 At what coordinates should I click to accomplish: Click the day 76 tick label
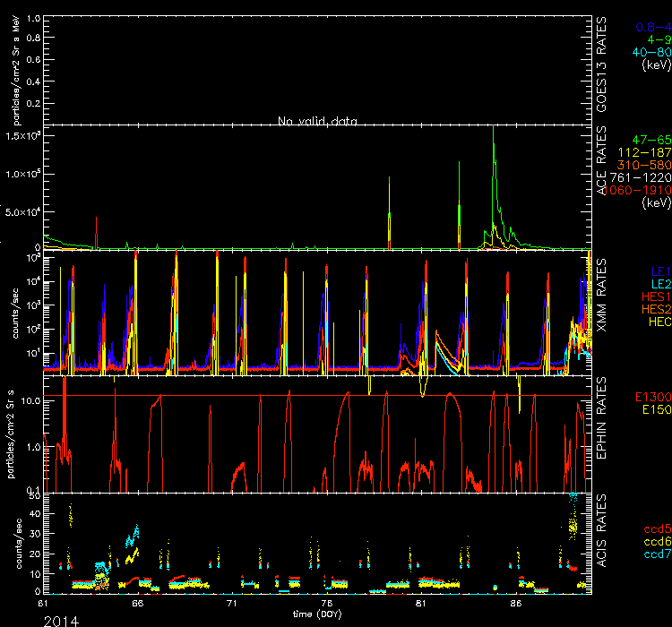pyautogui.click(x=327, y=605)
